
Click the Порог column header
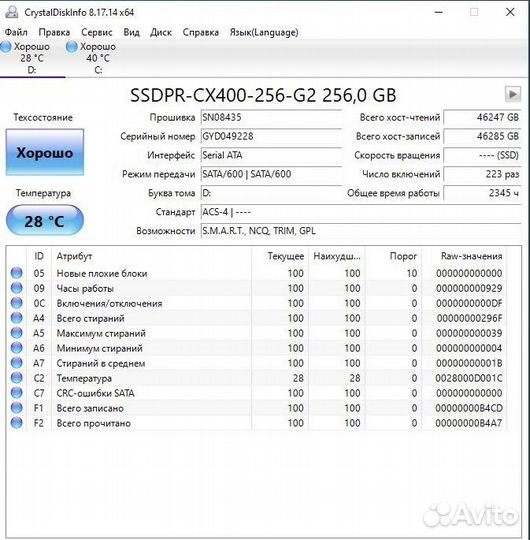point(393,256)
